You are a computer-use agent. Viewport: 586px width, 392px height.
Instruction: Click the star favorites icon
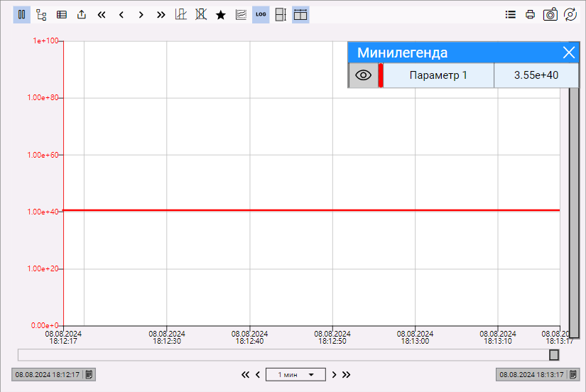(x=221, y=14)
